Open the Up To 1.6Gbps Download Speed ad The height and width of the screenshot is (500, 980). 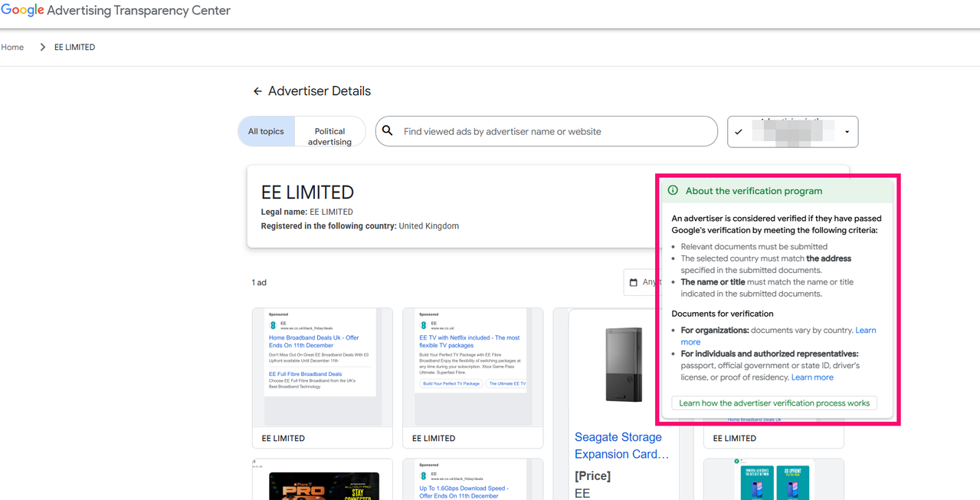click(473, 480)
